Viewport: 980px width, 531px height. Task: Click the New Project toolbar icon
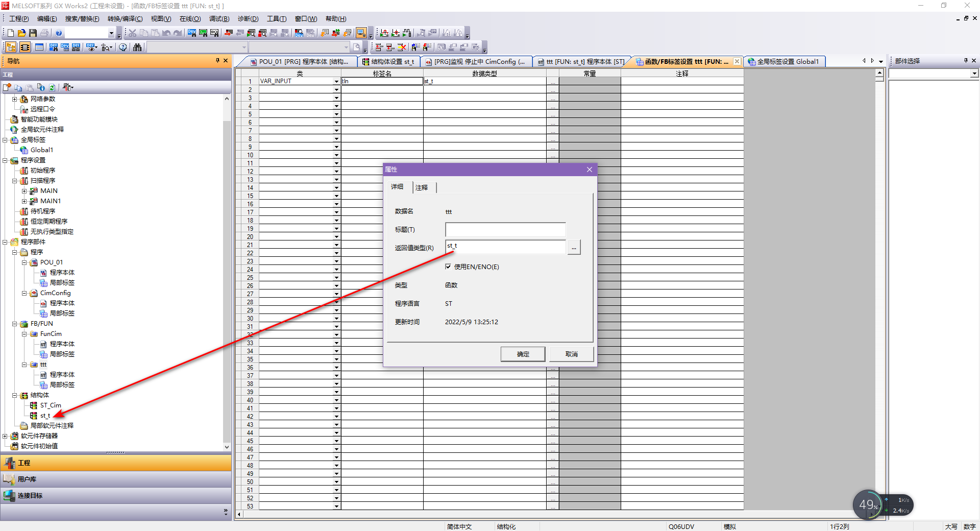[x=11, y=33]
